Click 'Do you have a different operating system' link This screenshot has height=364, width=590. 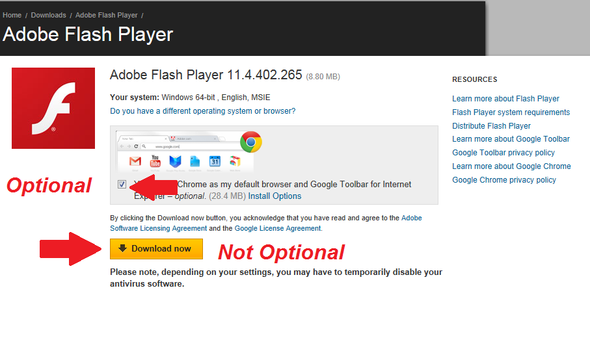(203, 111)
